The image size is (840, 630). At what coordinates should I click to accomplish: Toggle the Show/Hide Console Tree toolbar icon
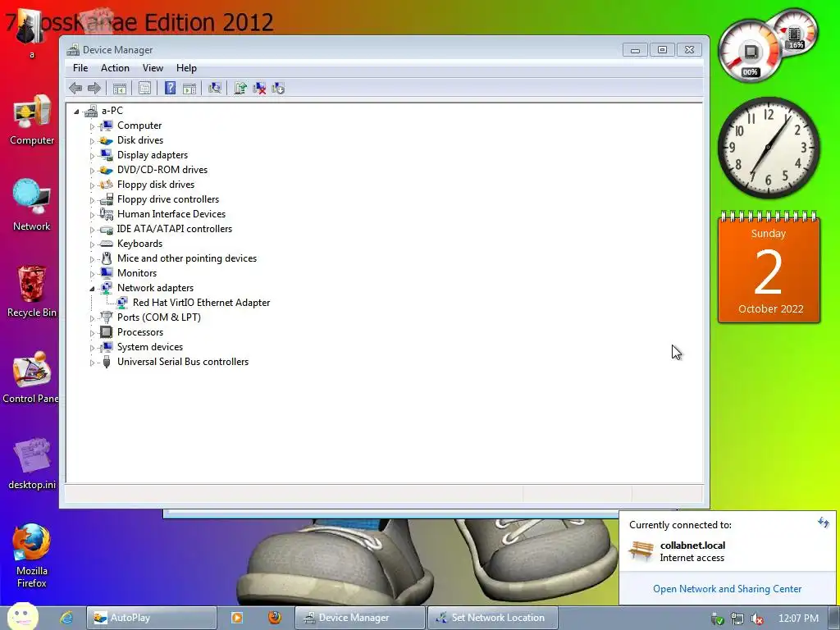120,89
